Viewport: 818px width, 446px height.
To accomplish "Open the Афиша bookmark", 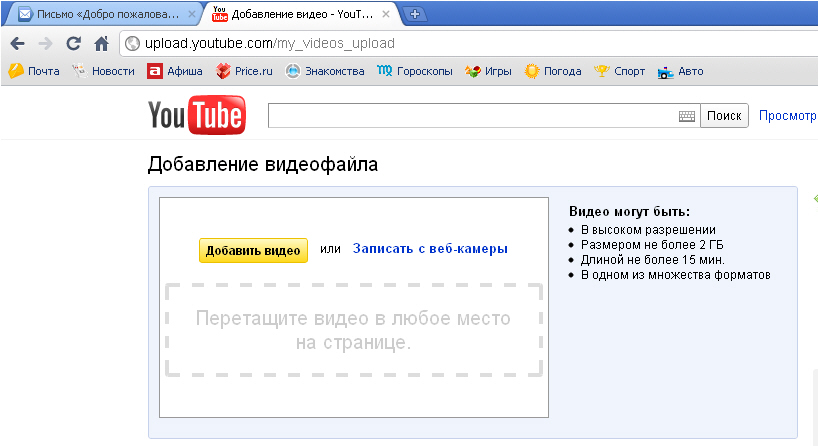I will pos(175,71).
